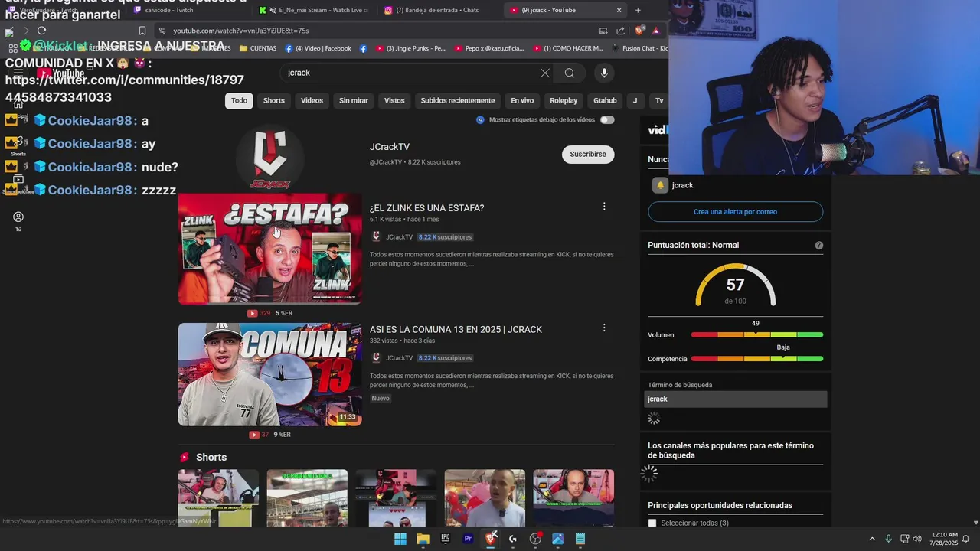This screenshot has width=980, height=551.
Task: Reload the page in the browser toolbar
Action: pos(41,31)
